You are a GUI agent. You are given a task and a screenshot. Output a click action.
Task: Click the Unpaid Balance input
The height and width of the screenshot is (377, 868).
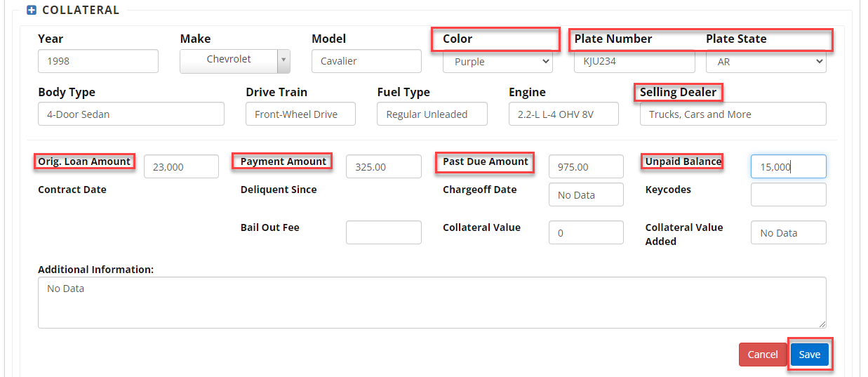pyautogui.click(x=788, y=167)
